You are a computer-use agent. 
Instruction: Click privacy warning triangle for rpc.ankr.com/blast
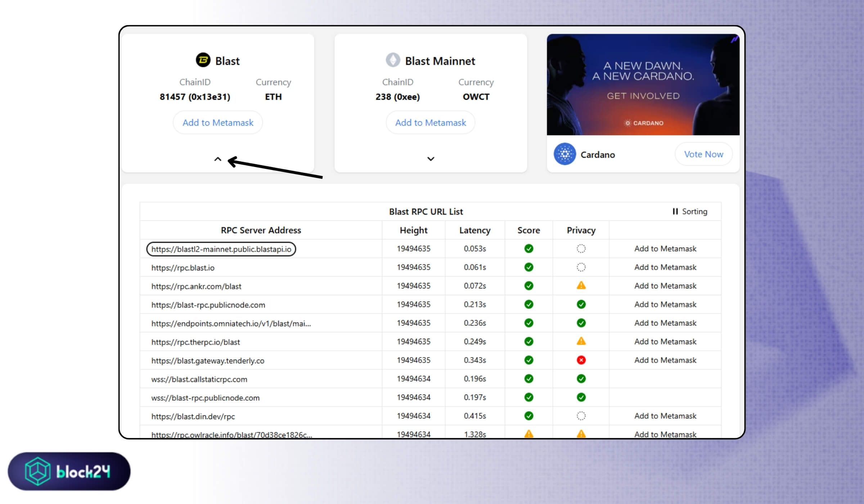click(x=581, y=285)
